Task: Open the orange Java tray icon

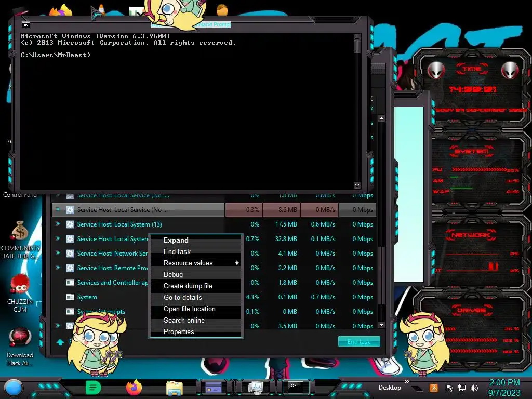Action: point(434,388)
